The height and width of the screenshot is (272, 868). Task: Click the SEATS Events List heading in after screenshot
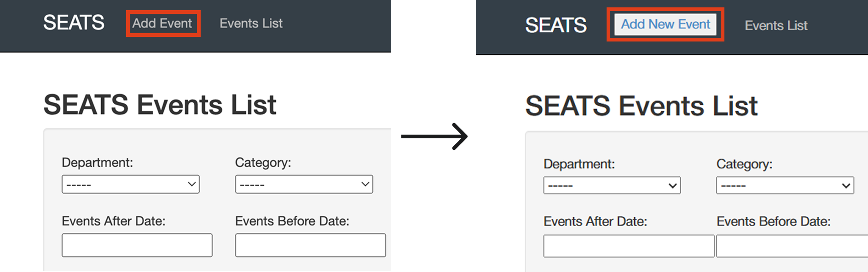pyautogui.click(x=641, y=106)
